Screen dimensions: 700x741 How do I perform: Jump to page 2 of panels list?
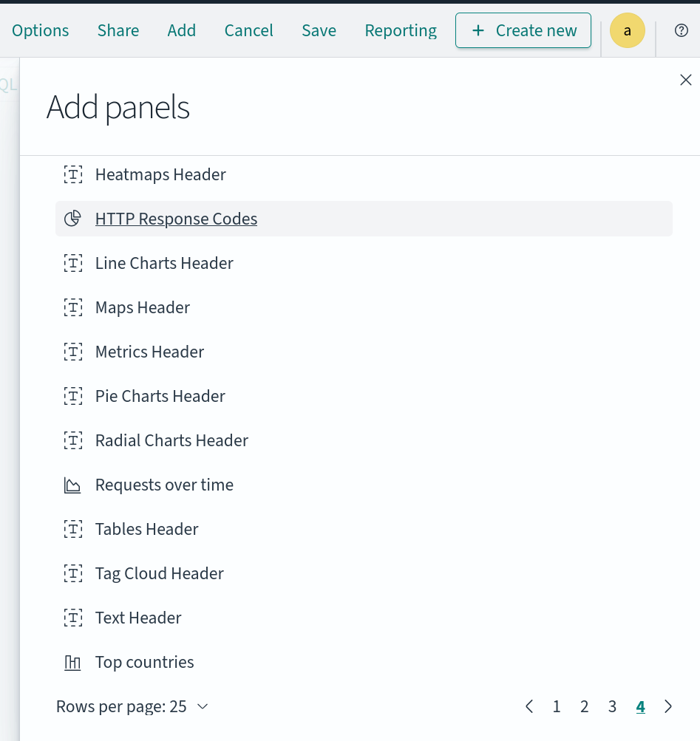pyautogui.click(x=584, y=706)
